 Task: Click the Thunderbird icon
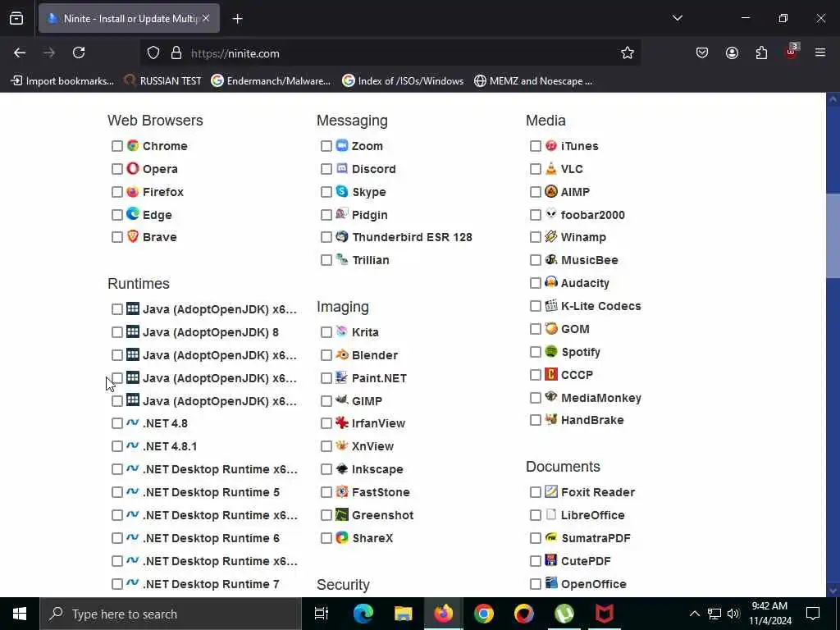[x=342, y=236]
